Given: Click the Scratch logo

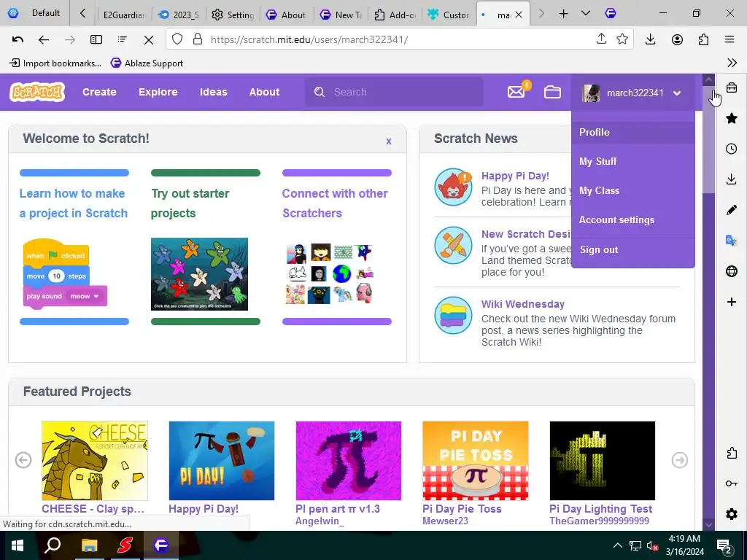Looking at the screenshot, I should click(x=37, y=92).
